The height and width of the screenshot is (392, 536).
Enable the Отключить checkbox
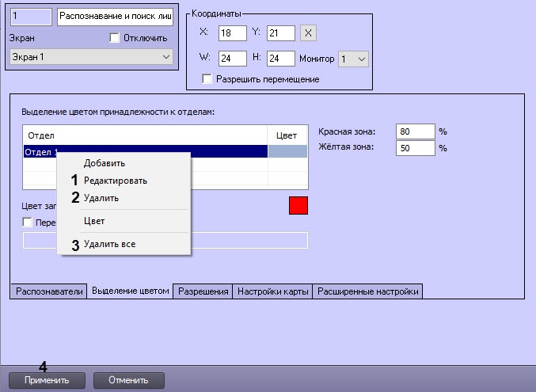click(114, 38)
